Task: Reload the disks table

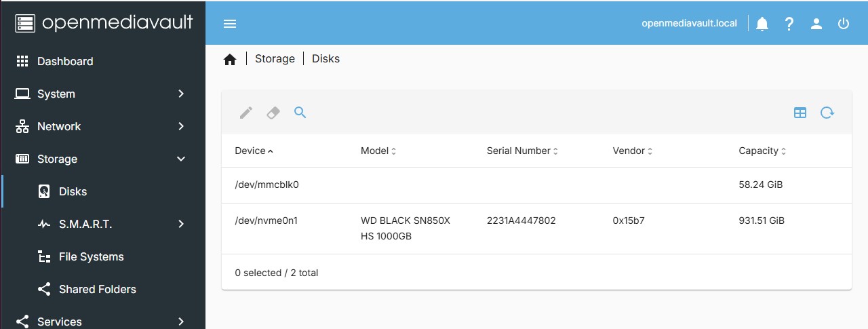Action: [x=827, y=113]
